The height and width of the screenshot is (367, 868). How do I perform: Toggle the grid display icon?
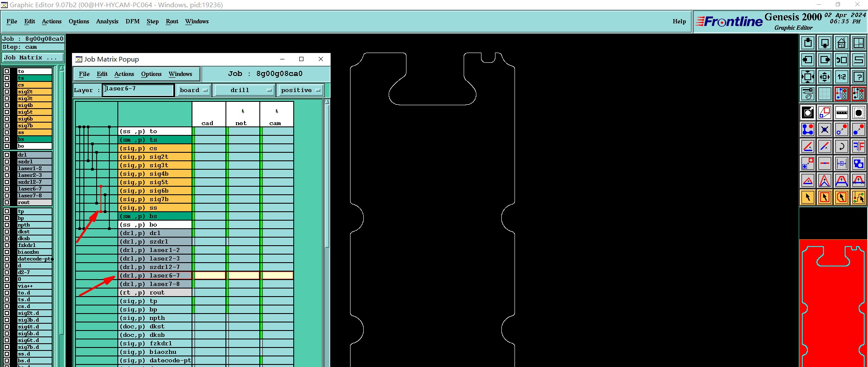(x=825, y=93)
